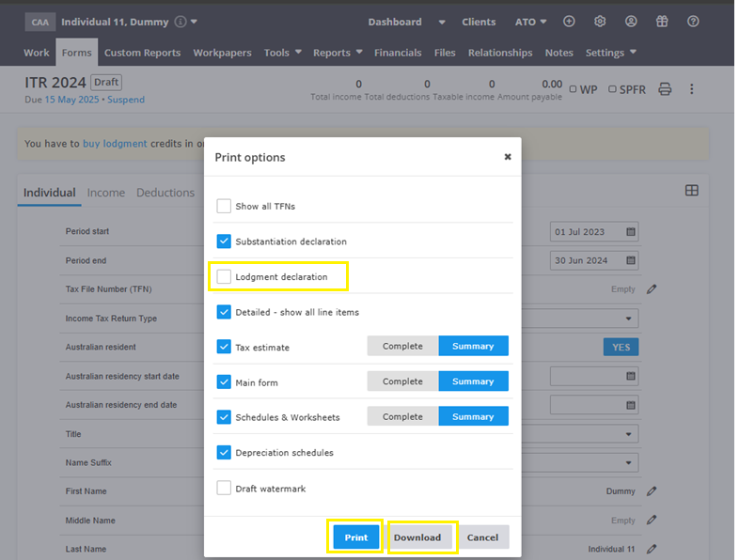The width and height of the screenshot is (739, 560).
Task: Open Relationships tab
Action: pyautogui.click(x=500, y=53)
